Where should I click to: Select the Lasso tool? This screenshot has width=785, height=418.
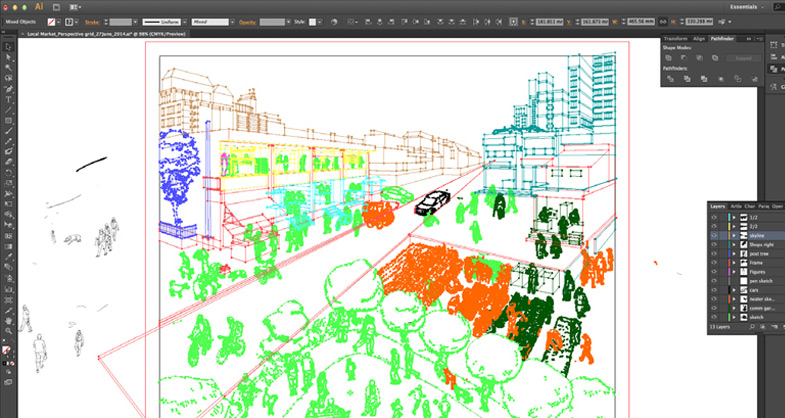point(9,78)
